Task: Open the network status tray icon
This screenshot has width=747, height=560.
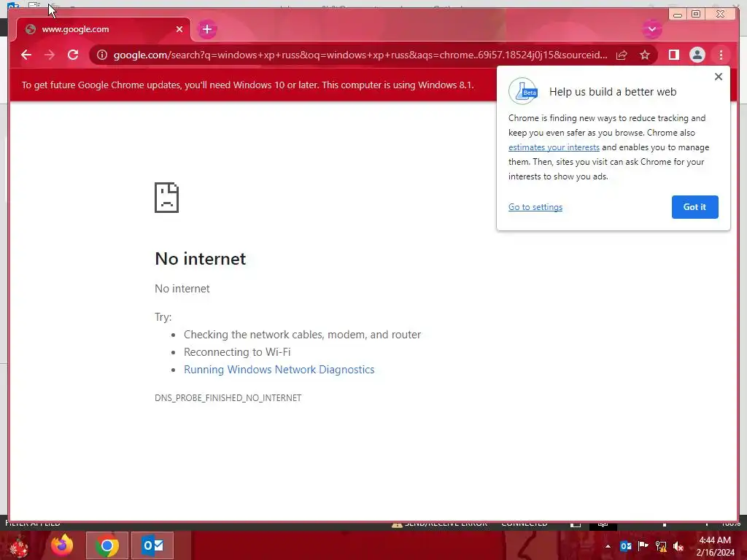Action: (x=661, y=546)
